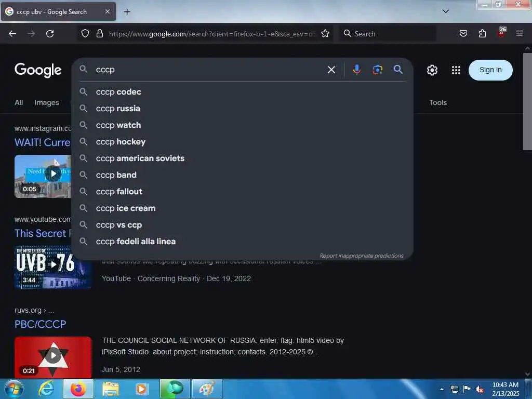Viewport: 532px width, 399px height.
Task: Go back to the previous page
Action: (12, 34)
